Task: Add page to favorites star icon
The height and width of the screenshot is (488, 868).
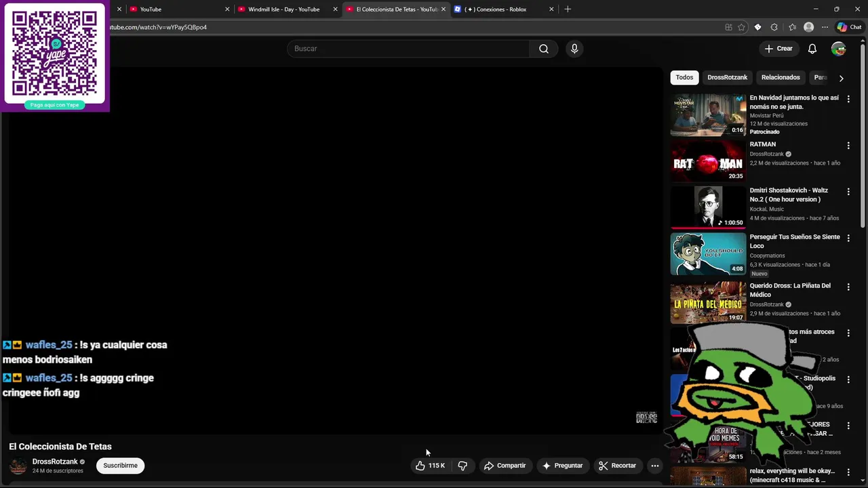Action: [741, 27]
